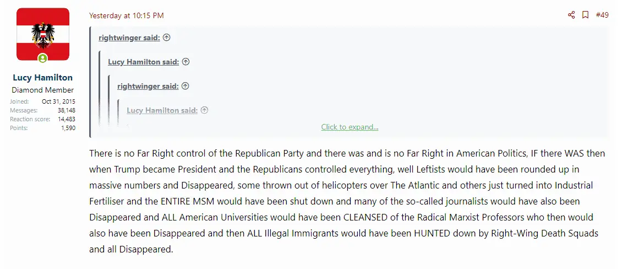Open the faded innermost "Lucy Hamilton said:" link
Viewport: 644px width, 269px height.
tap(162, 110)
